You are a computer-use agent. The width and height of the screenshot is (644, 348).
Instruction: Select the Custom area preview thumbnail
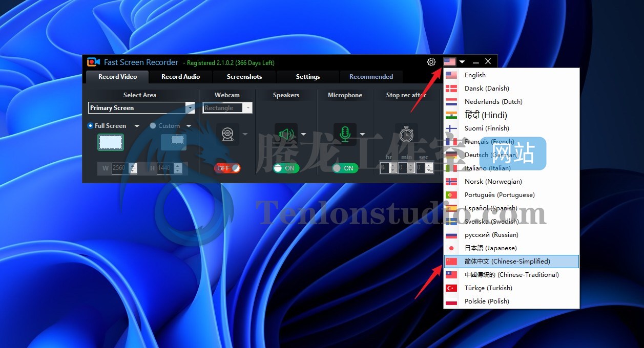(174, 142)
